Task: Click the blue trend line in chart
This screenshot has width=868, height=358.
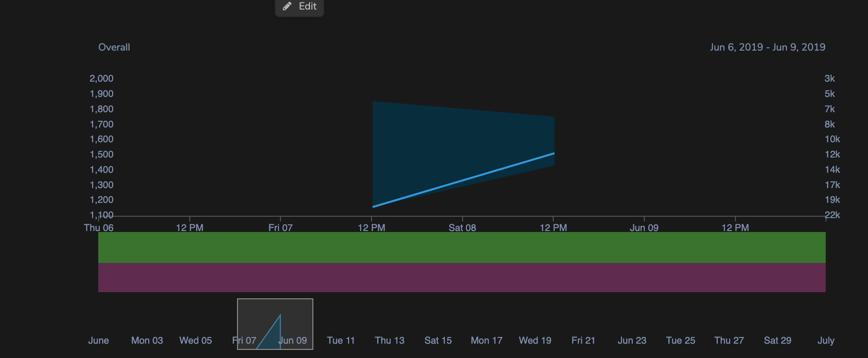Action: (x=463, y=180)
